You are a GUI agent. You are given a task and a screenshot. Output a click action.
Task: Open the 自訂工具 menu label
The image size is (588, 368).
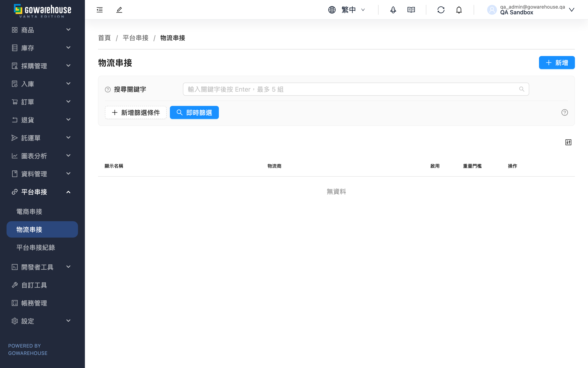click(34, 285)
